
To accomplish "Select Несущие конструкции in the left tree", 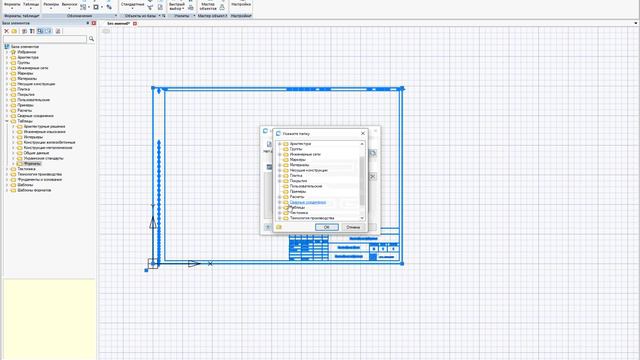I will coord(36,84).
